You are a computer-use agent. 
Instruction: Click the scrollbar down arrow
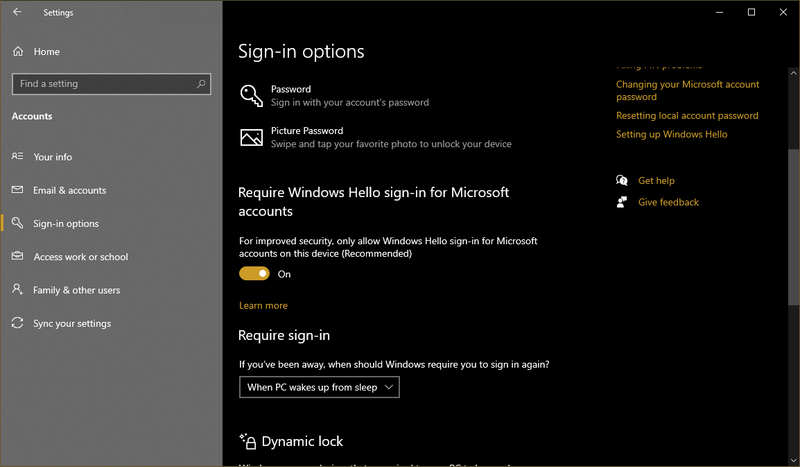793,460
